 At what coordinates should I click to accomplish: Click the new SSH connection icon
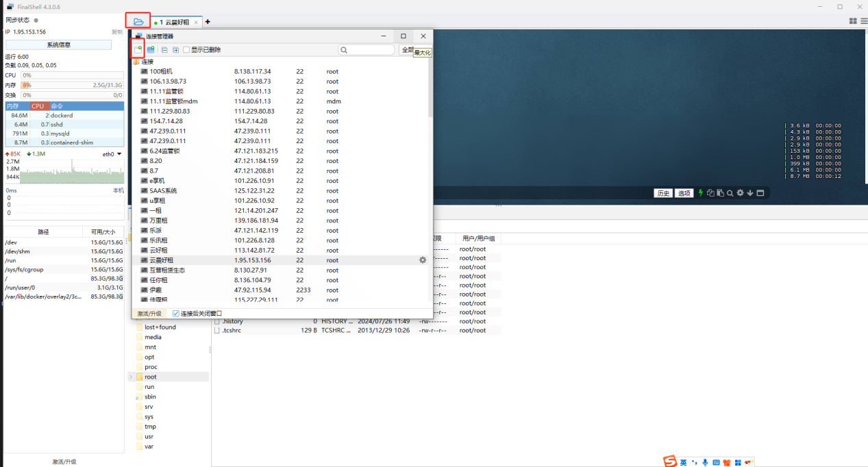click(138, 49)
